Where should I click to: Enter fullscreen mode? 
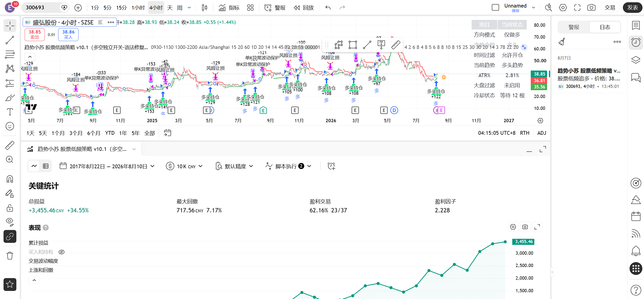(x=577, y=8)
